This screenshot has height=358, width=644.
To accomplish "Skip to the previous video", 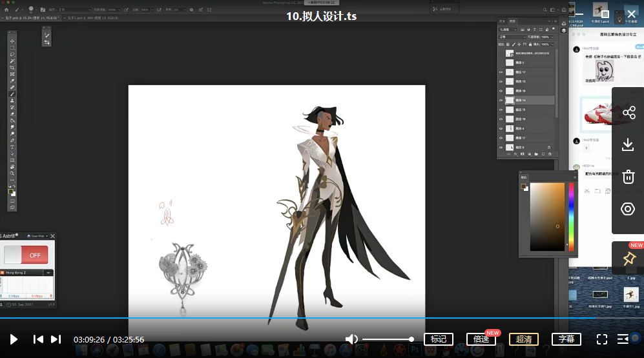I will [x=38, y=339].
